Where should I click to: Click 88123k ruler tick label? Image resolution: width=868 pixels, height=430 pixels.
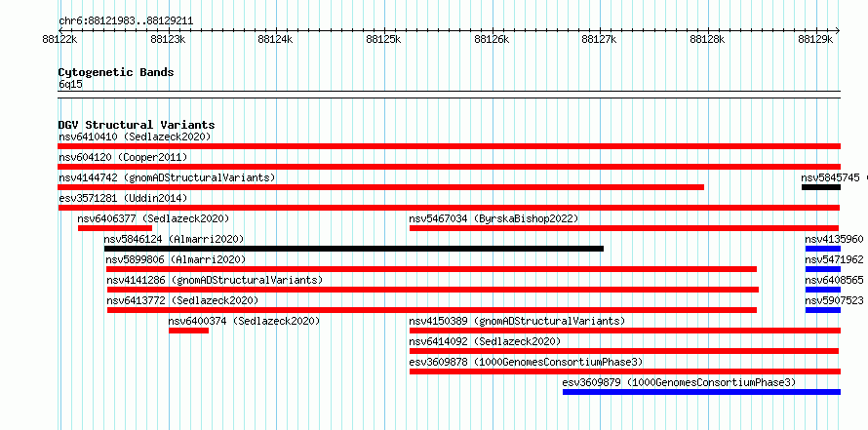point(168,39)
